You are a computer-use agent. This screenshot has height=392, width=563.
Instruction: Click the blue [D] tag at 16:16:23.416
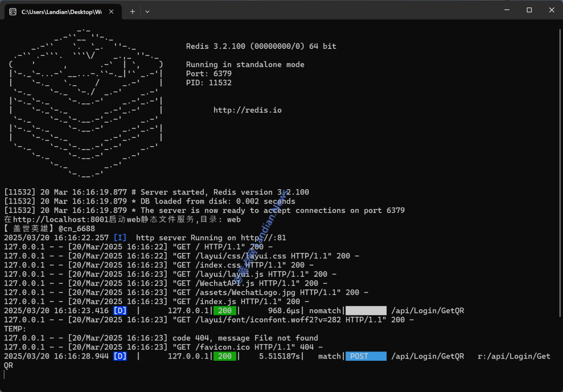(120, 311)
